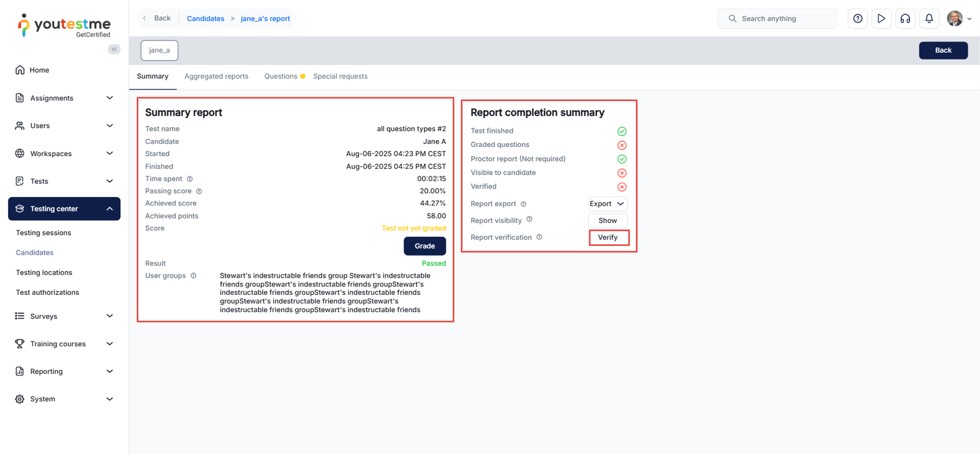980x454 pixels.
Task: Open the Export dropdown
Action: coord(607,204)
